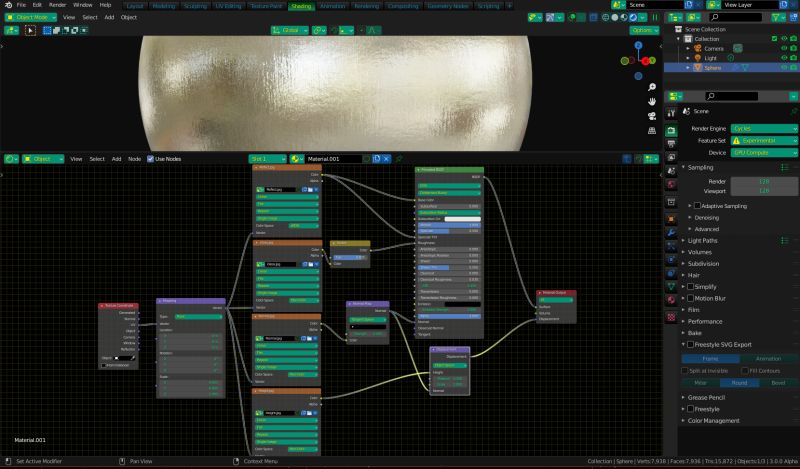Open the Feature Set Experimental dropdown
This screenshot has width=800, height=469.
(x=764, y=140)
